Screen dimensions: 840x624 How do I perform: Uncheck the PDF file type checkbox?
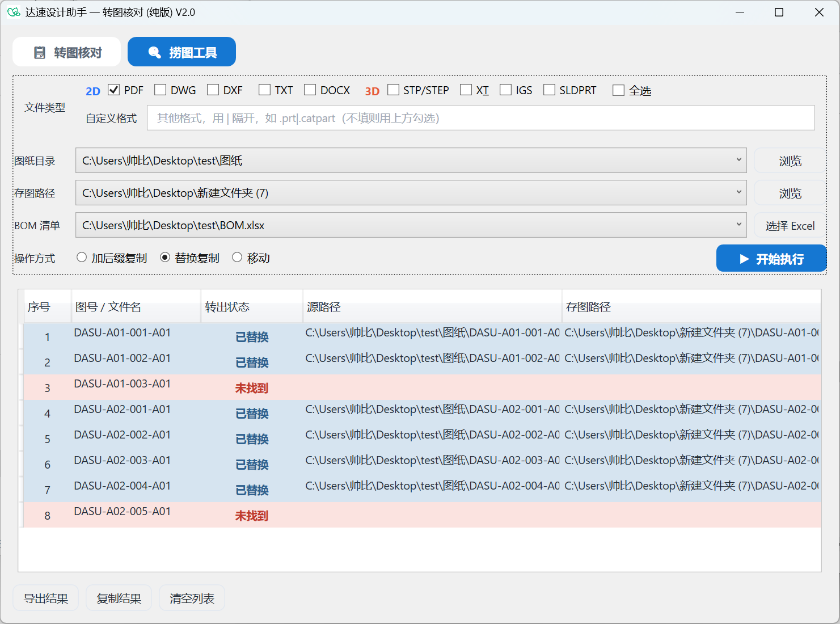113,90
